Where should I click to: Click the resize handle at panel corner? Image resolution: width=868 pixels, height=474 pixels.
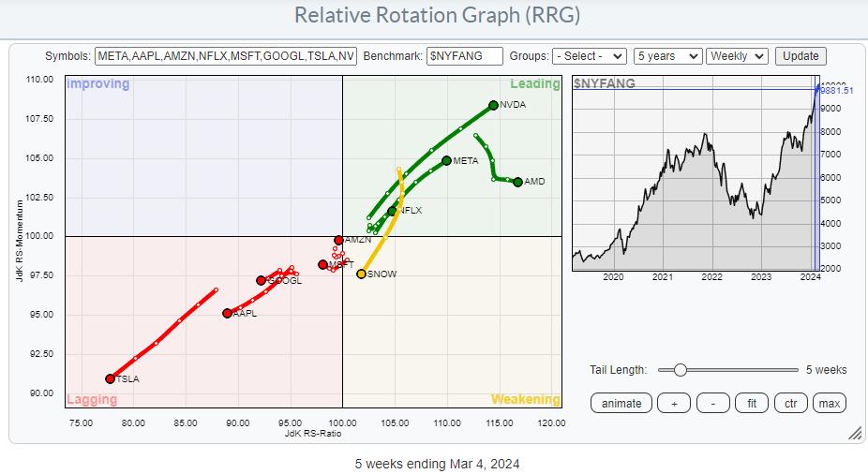[x=854, y=434]
